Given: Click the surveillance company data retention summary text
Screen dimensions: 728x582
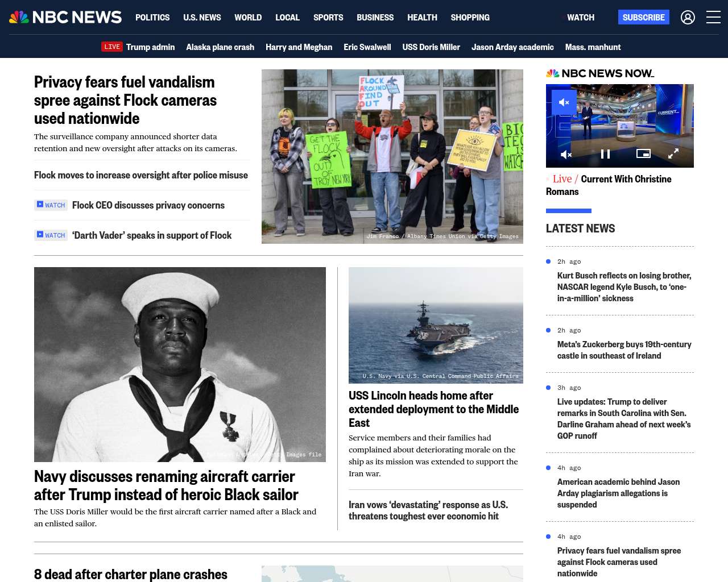Looking at the screenshot, I should 135,143.
